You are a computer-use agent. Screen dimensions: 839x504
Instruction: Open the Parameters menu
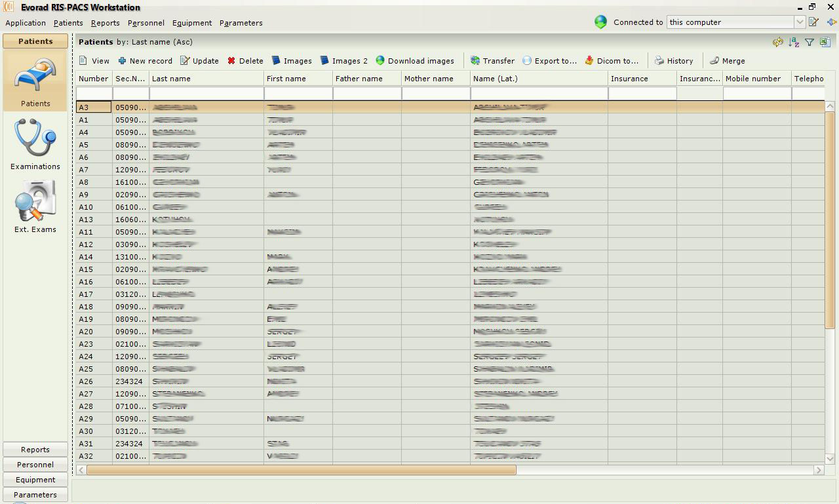[241, 23]
